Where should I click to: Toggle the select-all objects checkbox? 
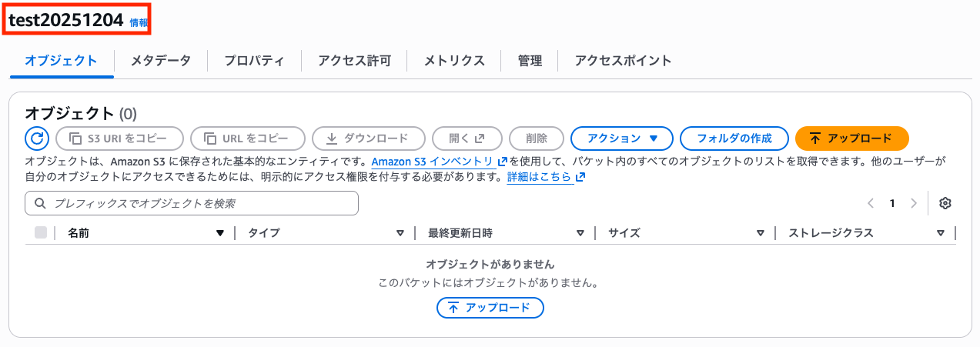pos(41,232)
